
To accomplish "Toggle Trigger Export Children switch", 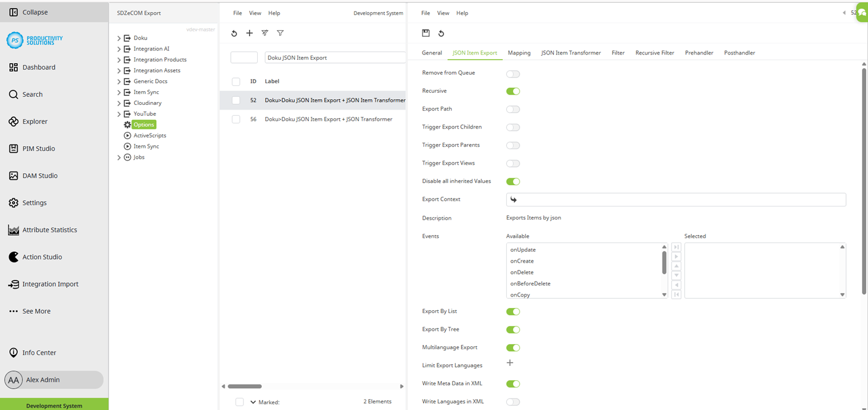I will coord(513,127).
